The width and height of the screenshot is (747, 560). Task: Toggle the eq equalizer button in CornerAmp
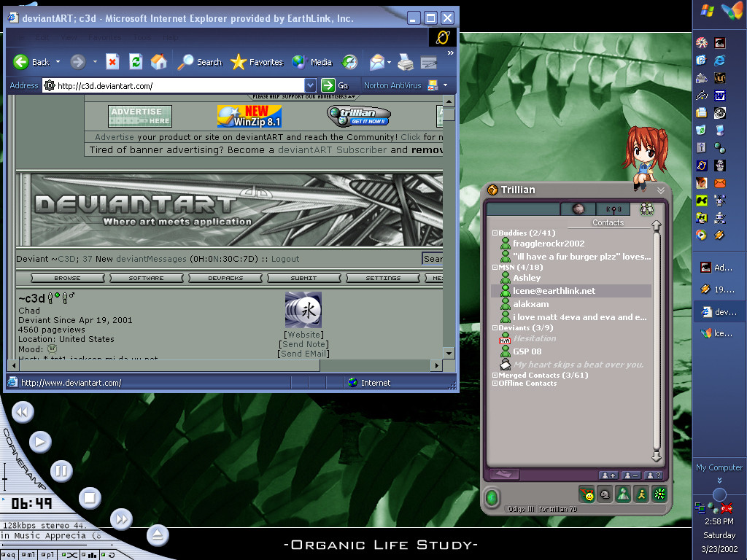(9, 555)
